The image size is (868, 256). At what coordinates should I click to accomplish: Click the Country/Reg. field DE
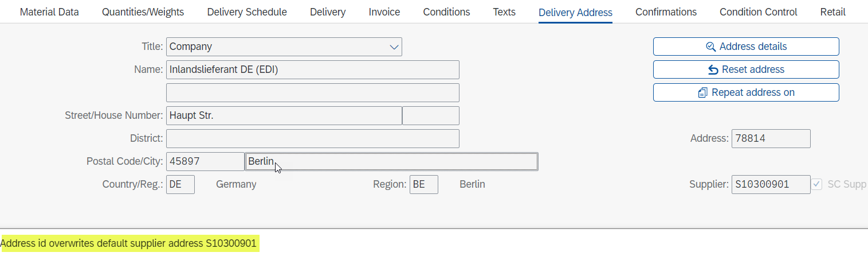180,184
